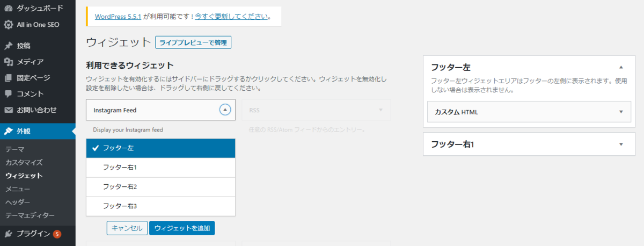
Task: Click the フッター左 area heading
Action: (451, 68)
